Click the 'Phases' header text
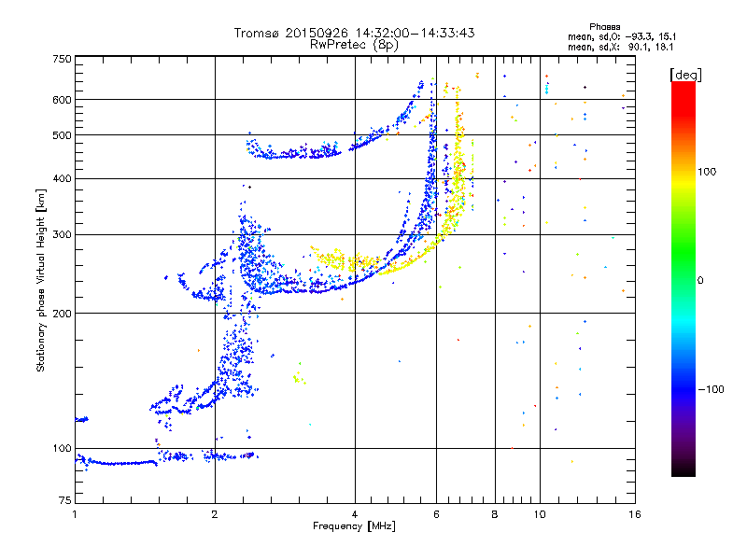This screenshot has height=560, width=747. [x=604, y=27]
